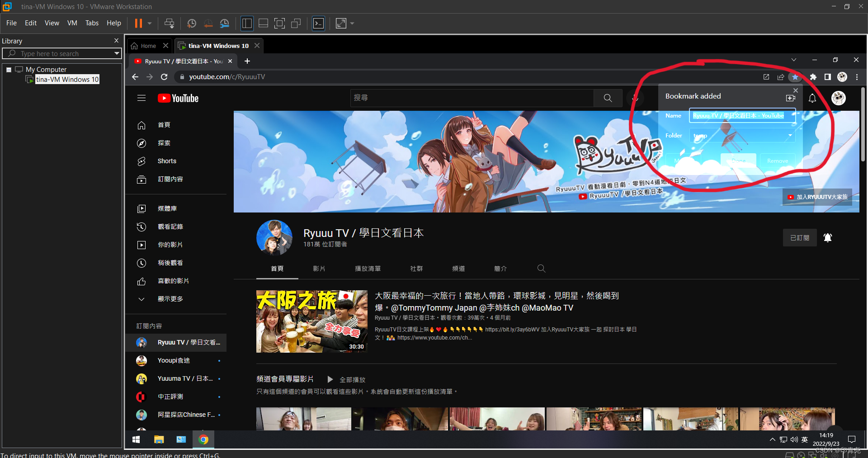This screenshot has height=458, width=868.
Task: Click 全部播放 play all button
Action: coord(346,380)
